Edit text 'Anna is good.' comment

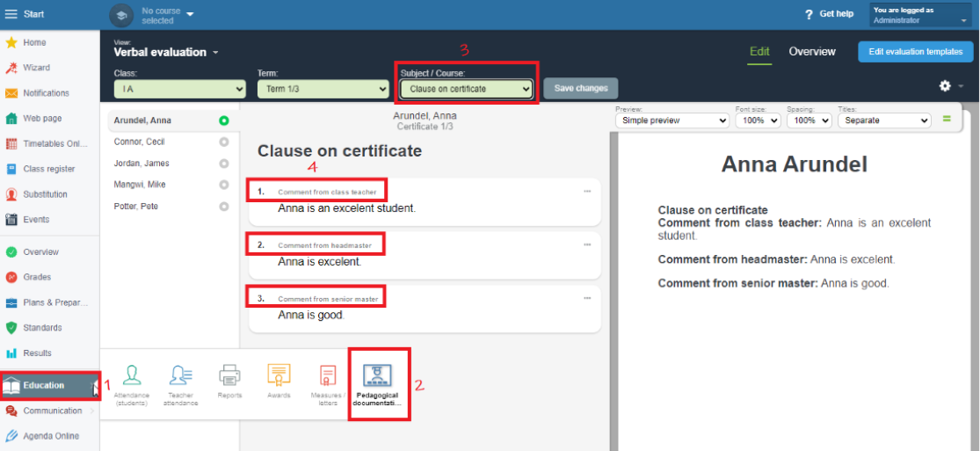[x=311, y=316]
